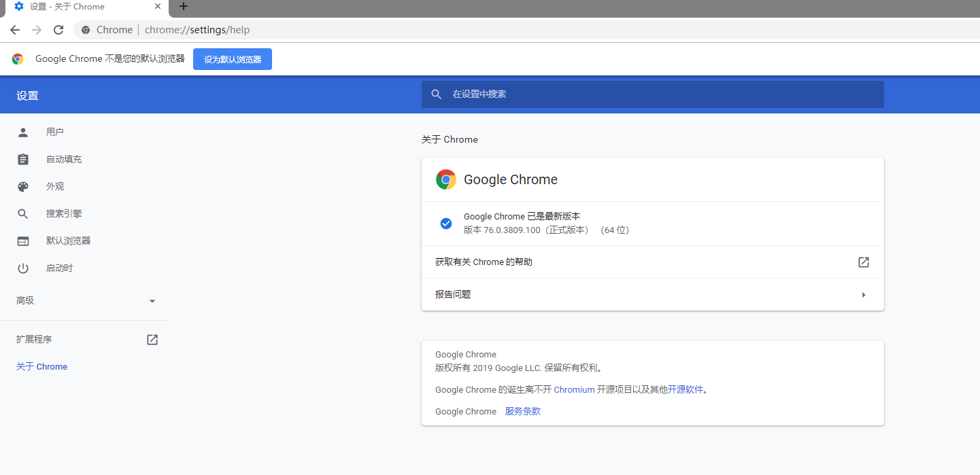Viewport: 980px width, 475px height.
Task: Open the Chromium project link
Action: (574, 390)
